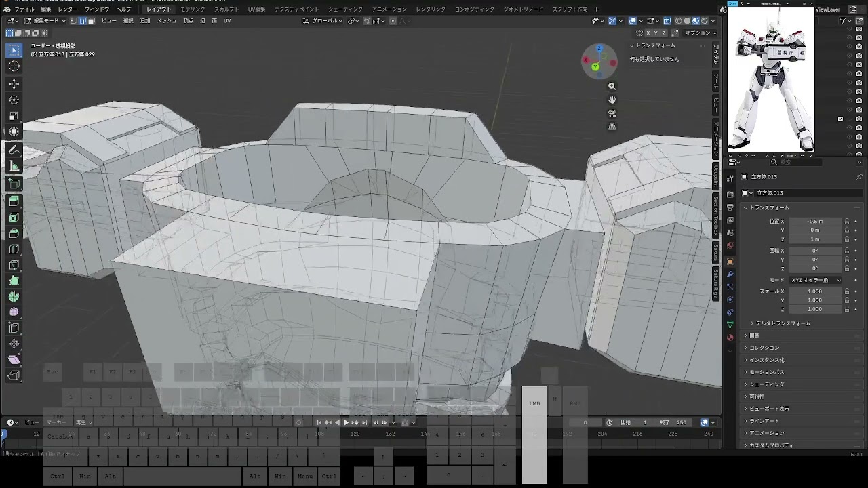The width and height of the screenshot is (868, 488).
Task: Open the 編集モード mode dropdown
Action: pyautogui.click(x=45, y=21)
